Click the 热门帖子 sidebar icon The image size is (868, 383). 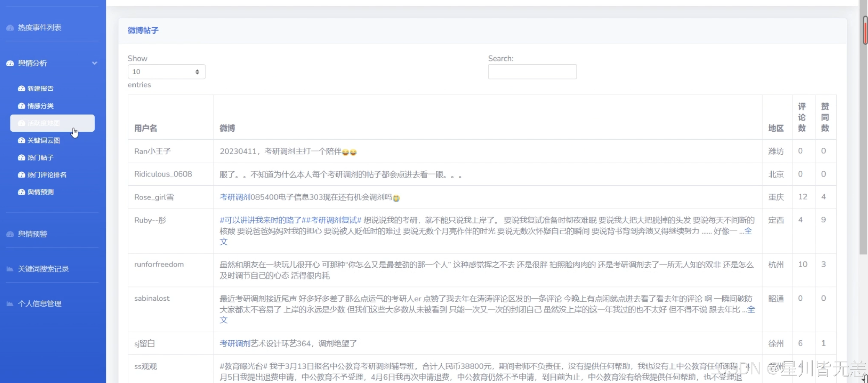(x=21, y=157)
